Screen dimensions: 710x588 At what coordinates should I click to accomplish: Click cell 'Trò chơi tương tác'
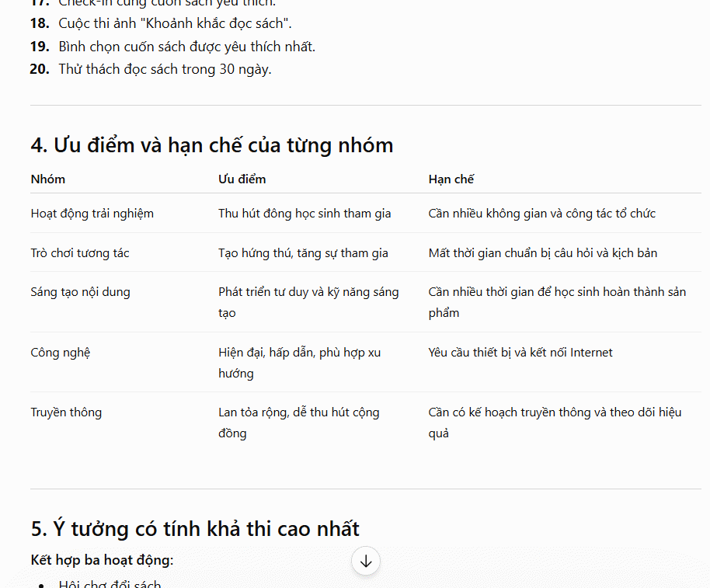(80, 252)
